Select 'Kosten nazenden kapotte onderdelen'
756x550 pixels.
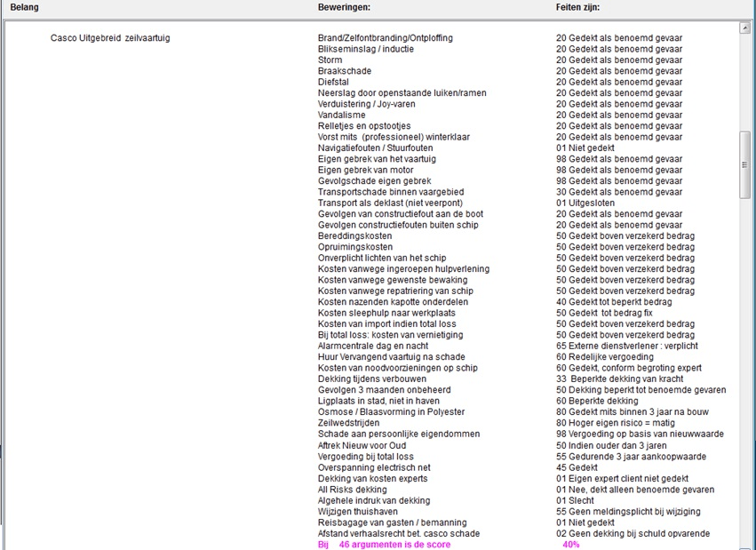393,302
